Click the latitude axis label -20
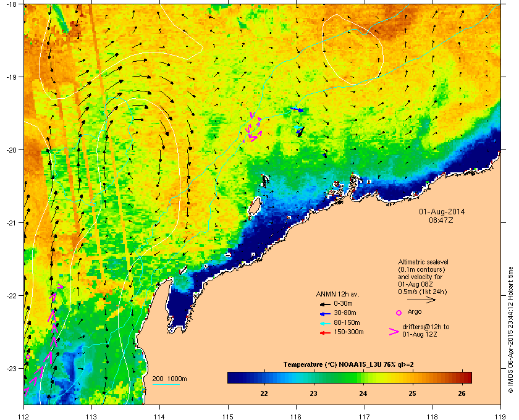Viewport: 519px width, 420px height. coord(11,149)
